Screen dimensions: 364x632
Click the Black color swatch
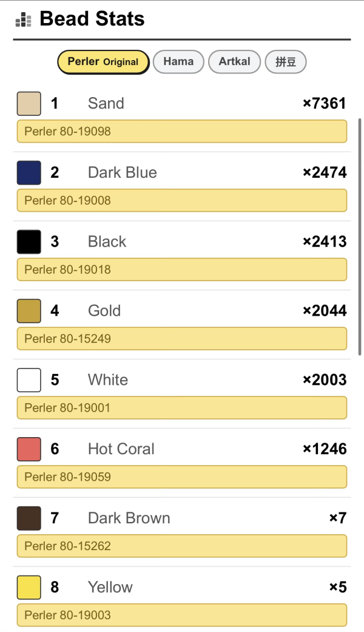coord(29,242)
